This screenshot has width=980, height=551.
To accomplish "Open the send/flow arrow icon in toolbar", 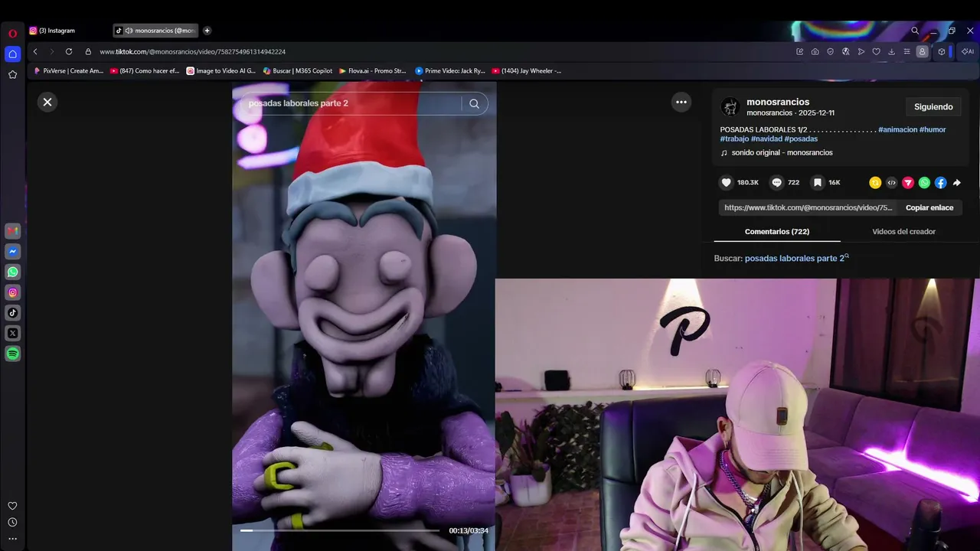I will [861, 51].
